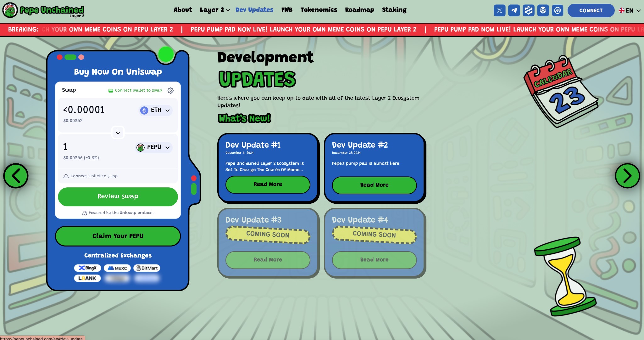Click the hourglass illustration

click(565, 276)
